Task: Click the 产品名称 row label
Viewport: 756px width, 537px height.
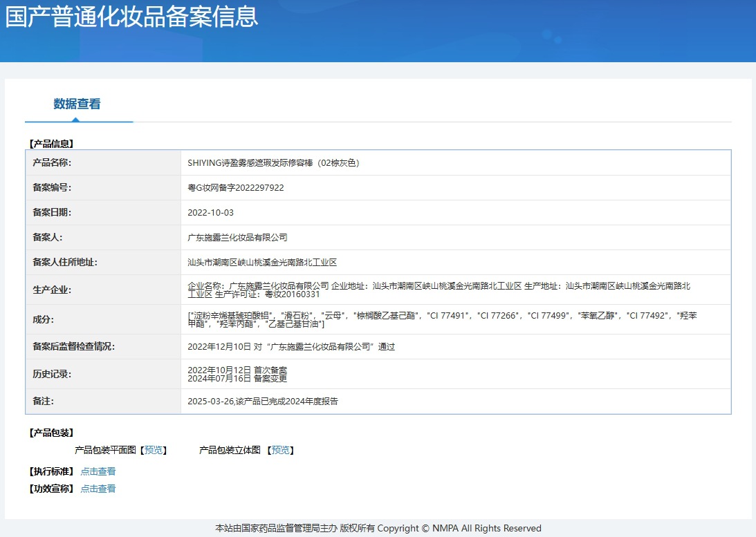Action: pos(52,163)
